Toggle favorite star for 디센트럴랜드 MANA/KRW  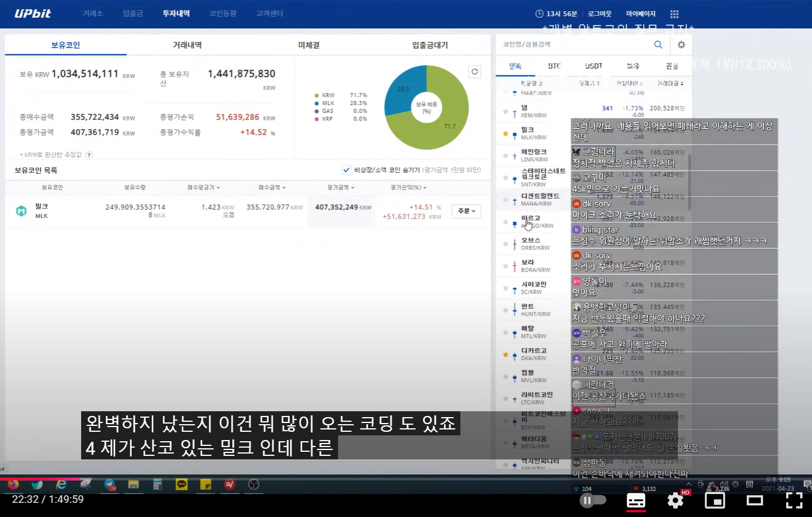pyautogui.click(x=506, y=200)
